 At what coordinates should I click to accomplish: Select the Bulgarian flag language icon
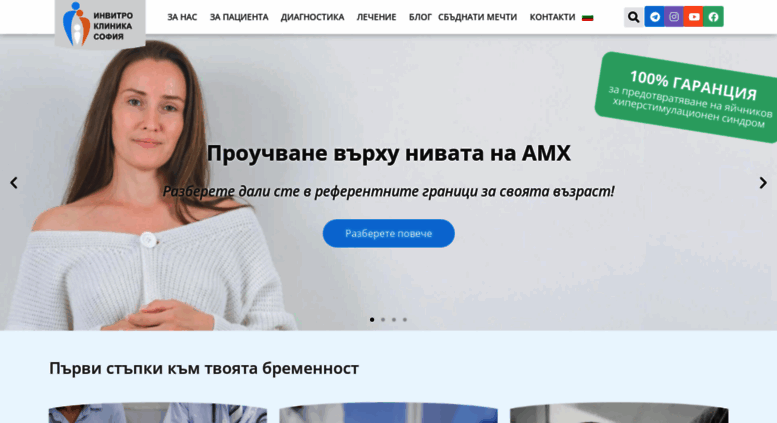pos(588,18)
